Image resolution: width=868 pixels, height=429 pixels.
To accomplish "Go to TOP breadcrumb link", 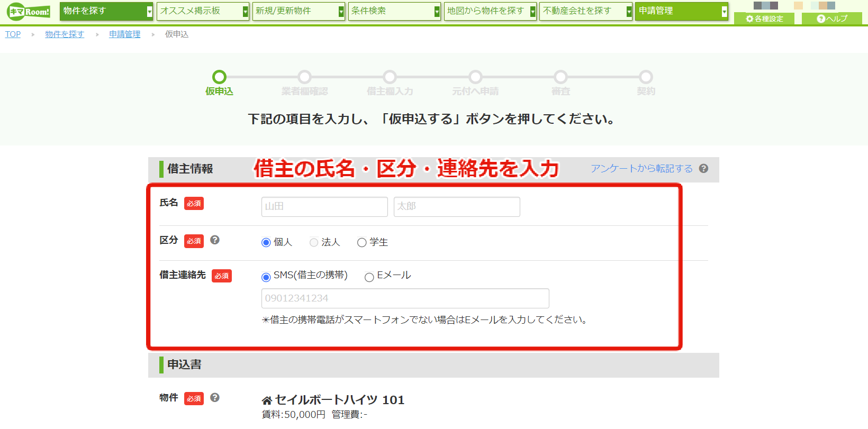I will pos(13,34).
